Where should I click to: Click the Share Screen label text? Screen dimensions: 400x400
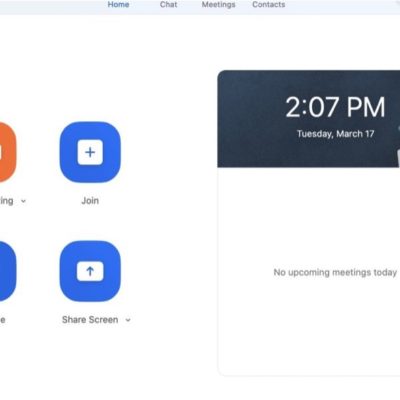point(90,320)
